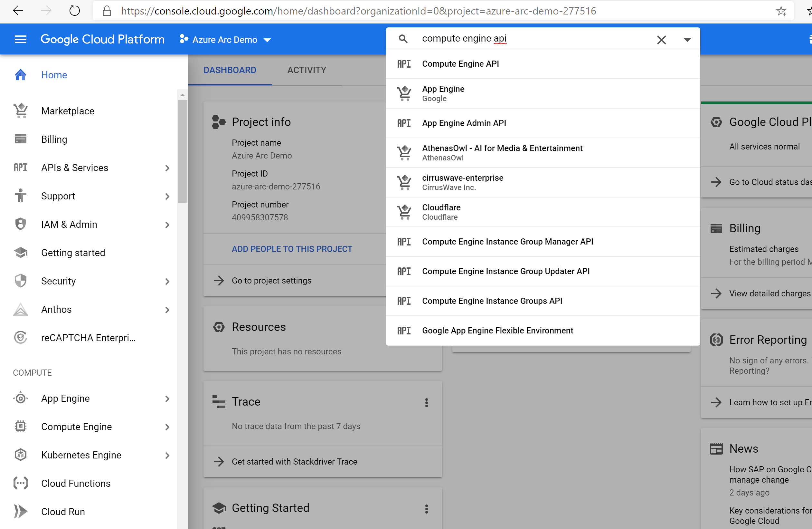Image resolution: width=812 pixels, height=529 pixels.
Task: Open the Trace card three-dot menu
Action: (x=427, y=402)
